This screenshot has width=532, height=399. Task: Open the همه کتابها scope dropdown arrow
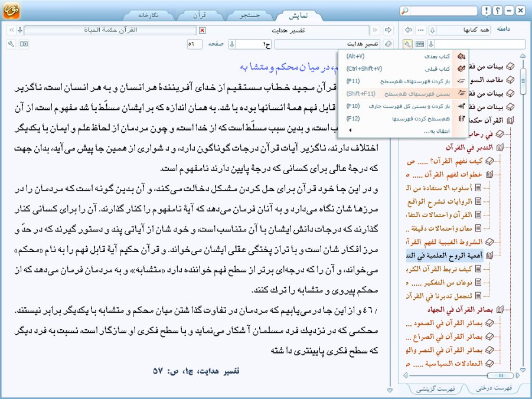pos(432,30)
